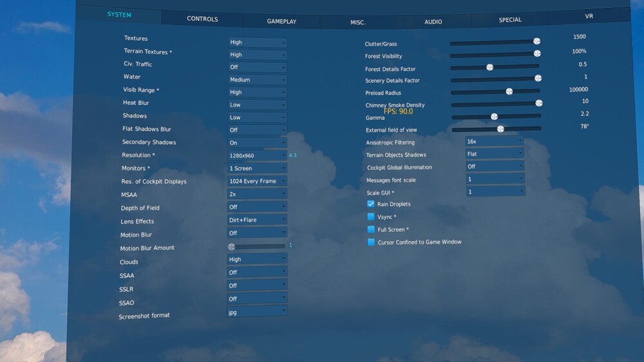Change the Water quality dropdown
Viewport: 644px width, 362px height.
[x=258, y=80]
